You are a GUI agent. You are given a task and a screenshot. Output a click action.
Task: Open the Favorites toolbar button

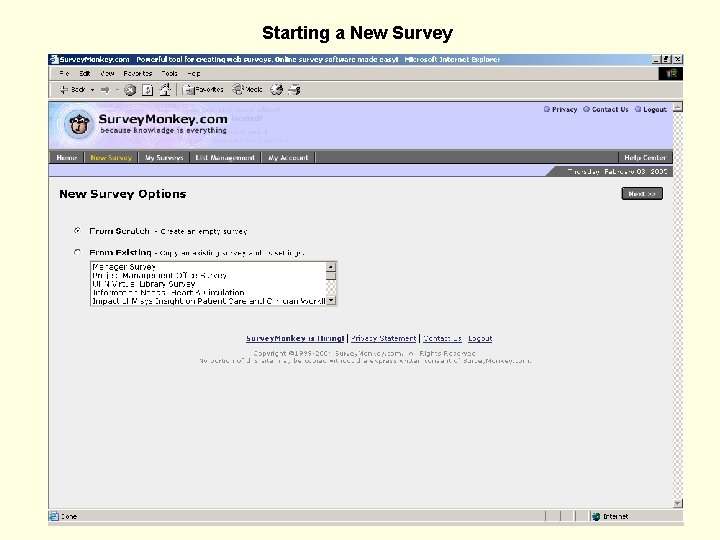pos(203,90)
